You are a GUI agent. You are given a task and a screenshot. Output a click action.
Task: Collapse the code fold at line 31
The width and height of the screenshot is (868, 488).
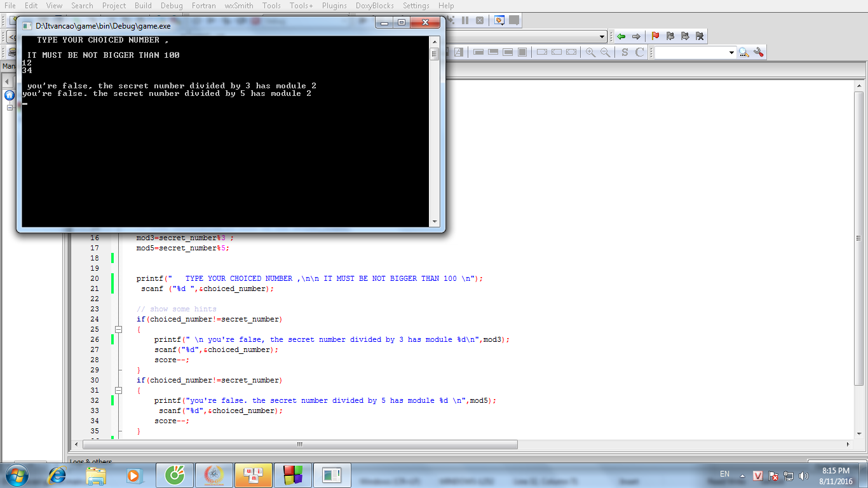click(x=118, y=390)
